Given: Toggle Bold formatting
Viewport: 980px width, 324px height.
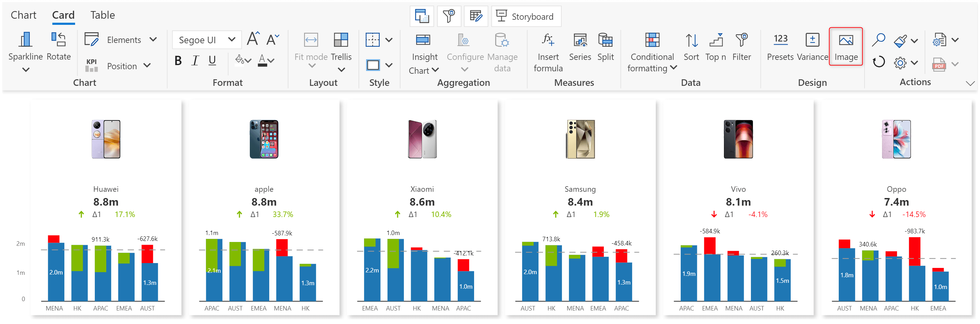Looking at the screenshot, I should pyautogui.click(x=178, y=61).
